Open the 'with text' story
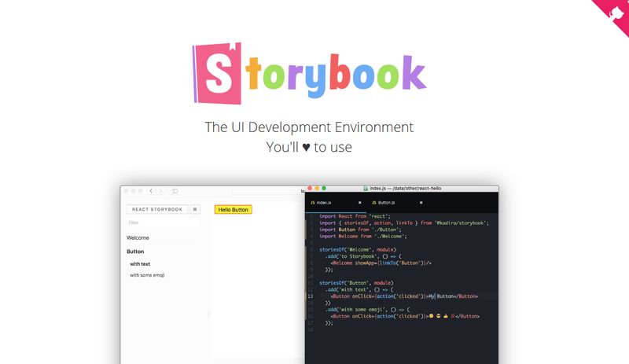Screen dimensions: 629x364 click(140, 263)
